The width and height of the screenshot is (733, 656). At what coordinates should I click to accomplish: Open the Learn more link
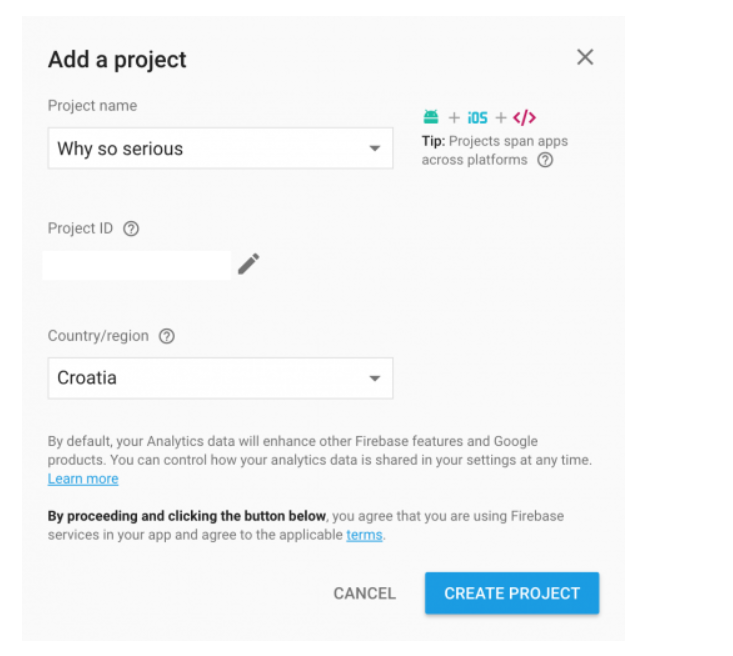coord(83,479)
